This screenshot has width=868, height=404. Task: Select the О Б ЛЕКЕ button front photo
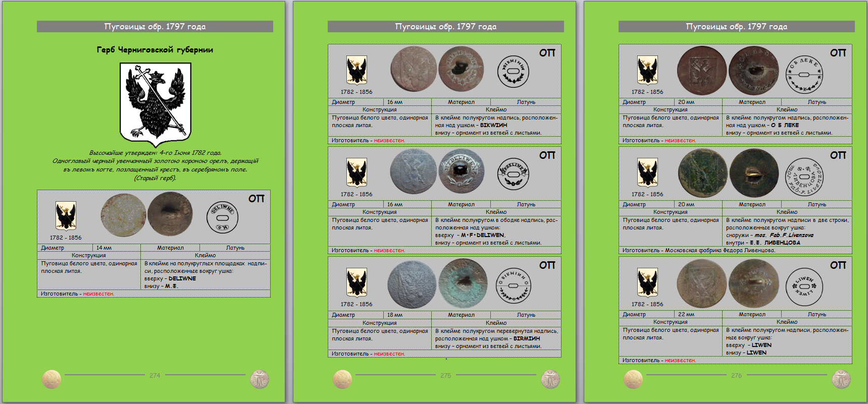(x=701, y=71)
